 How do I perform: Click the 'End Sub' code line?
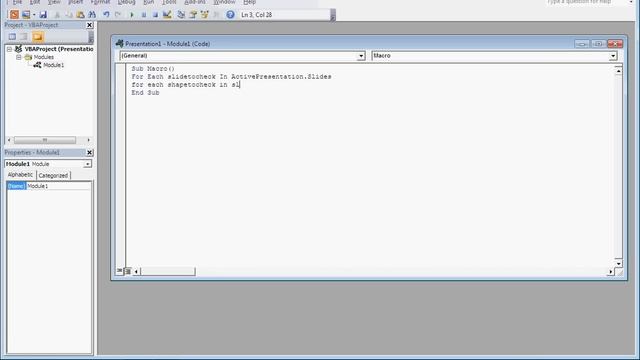pyautogui.click(x=145, y=93)
